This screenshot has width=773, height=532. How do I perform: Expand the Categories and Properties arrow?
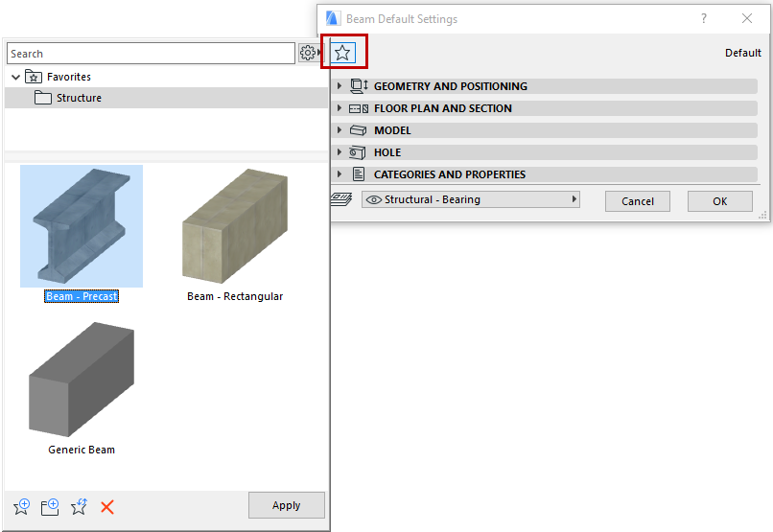coord(340,173)
